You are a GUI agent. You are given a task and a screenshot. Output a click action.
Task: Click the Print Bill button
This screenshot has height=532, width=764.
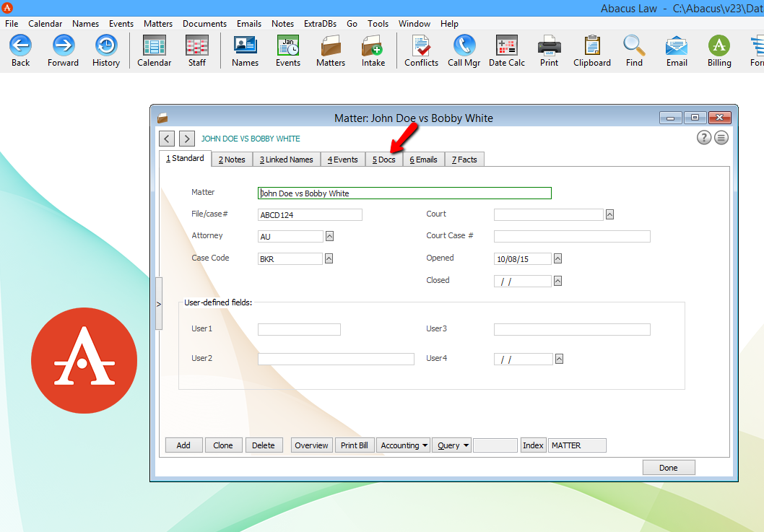click(x=355, y=445)
